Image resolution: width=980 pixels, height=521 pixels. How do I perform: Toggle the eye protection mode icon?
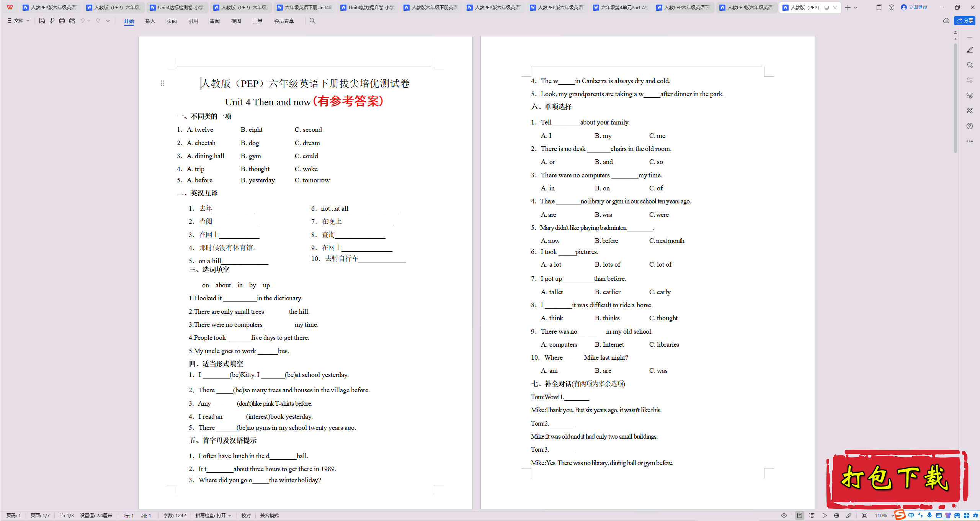coord(784,516)
